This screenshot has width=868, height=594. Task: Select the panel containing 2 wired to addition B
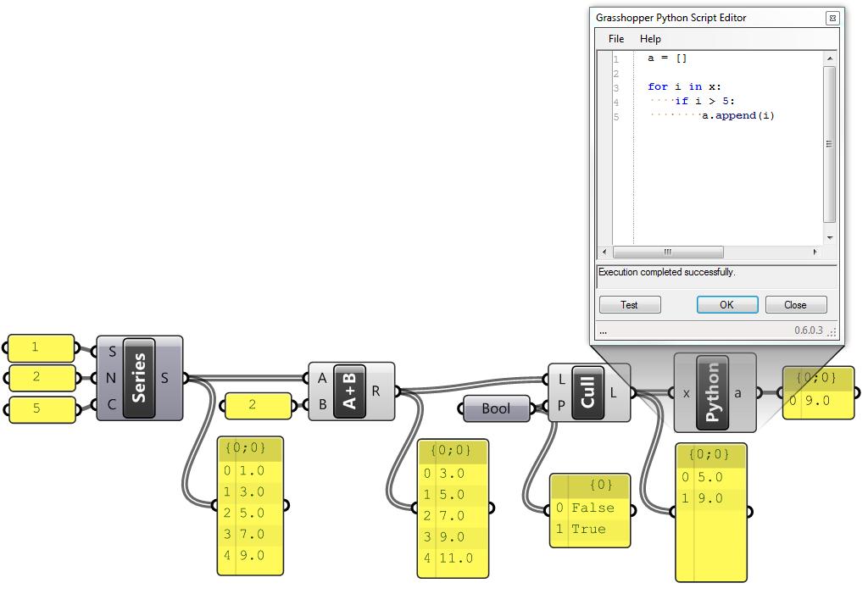coord(258,406)
